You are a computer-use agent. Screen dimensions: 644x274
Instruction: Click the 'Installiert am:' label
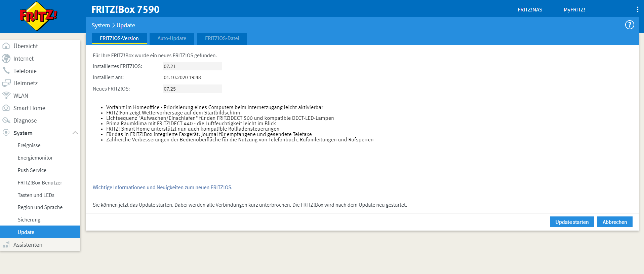(x=108, y=77)
